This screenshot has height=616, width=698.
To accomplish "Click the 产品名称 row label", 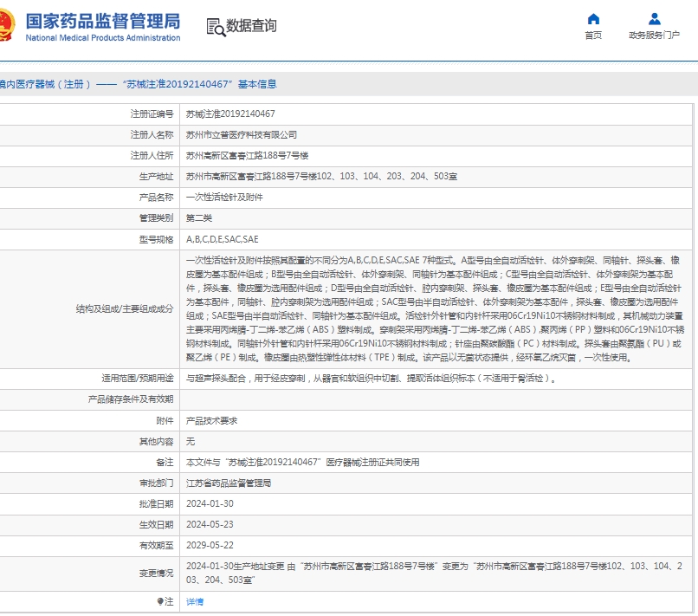I will (x=156, y=198).
